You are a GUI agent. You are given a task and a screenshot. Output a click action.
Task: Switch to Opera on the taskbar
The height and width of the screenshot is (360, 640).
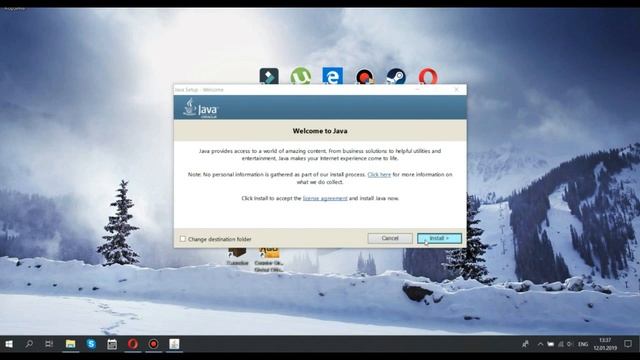(x=133, y=344)
